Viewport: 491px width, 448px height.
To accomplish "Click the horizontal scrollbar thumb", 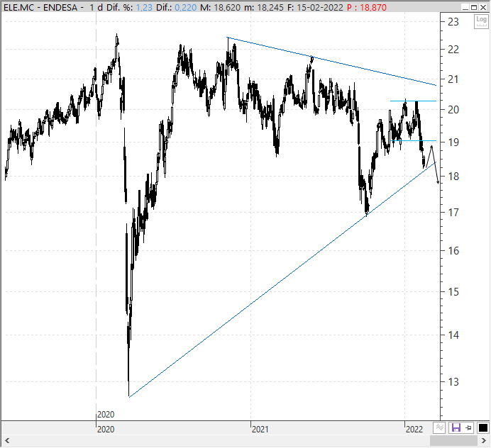I will pyautogui.click(x=453, y=441).
